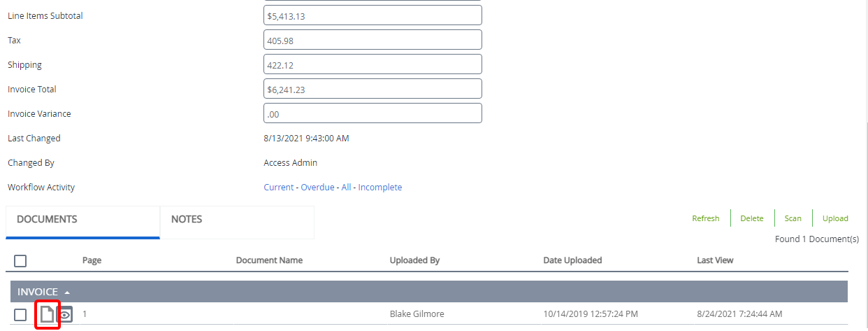Screen dimensions: 868x331
Task: Sort by the Uploaded By column header
Action: tap(414, 260)
